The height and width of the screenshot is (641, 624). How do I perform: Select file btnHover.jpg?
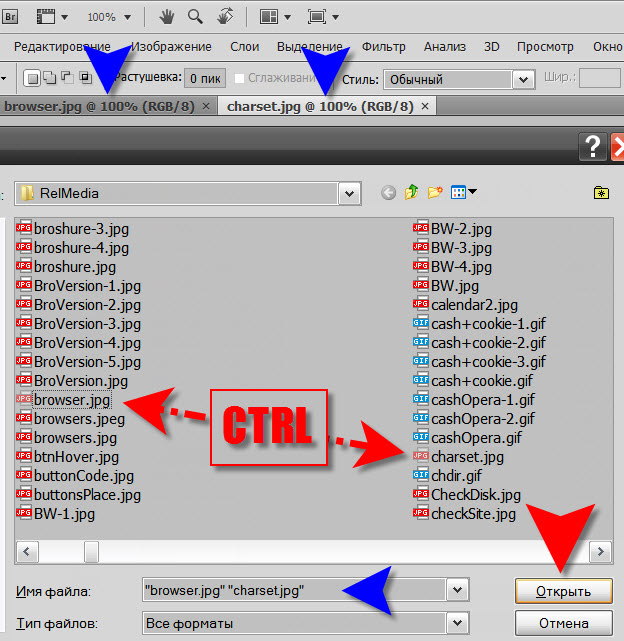(x=67, y=457)
